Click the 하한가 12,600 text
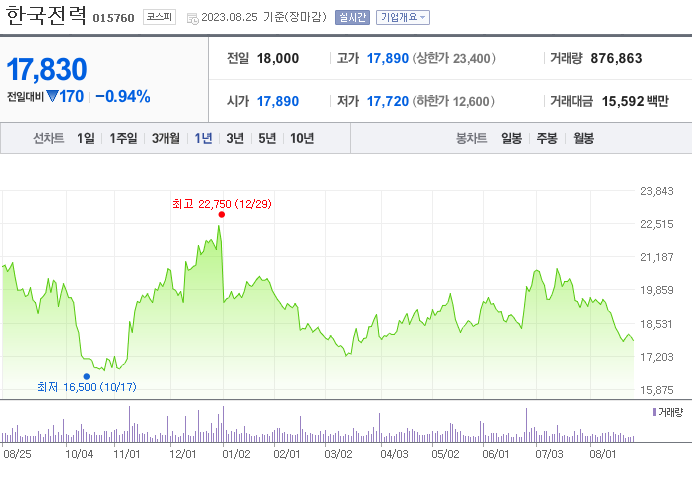Screen dimensions: 692x479 tap(454, 101)
